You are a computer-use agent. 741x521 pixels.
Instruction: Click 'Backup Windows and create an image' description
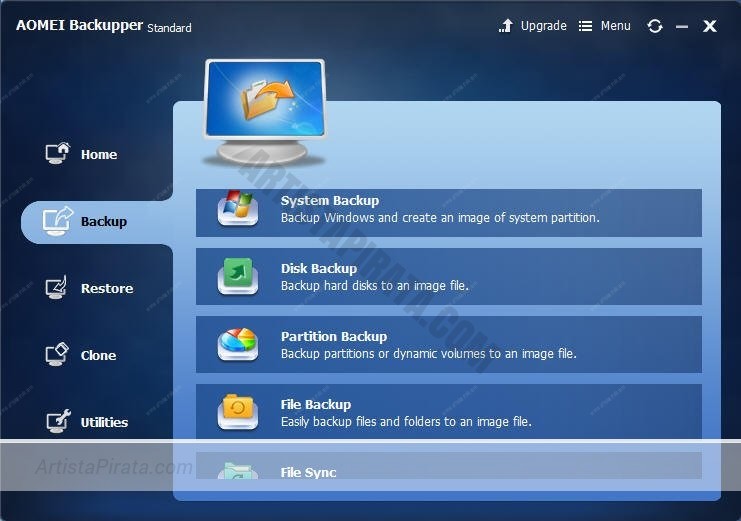[440, 217]
